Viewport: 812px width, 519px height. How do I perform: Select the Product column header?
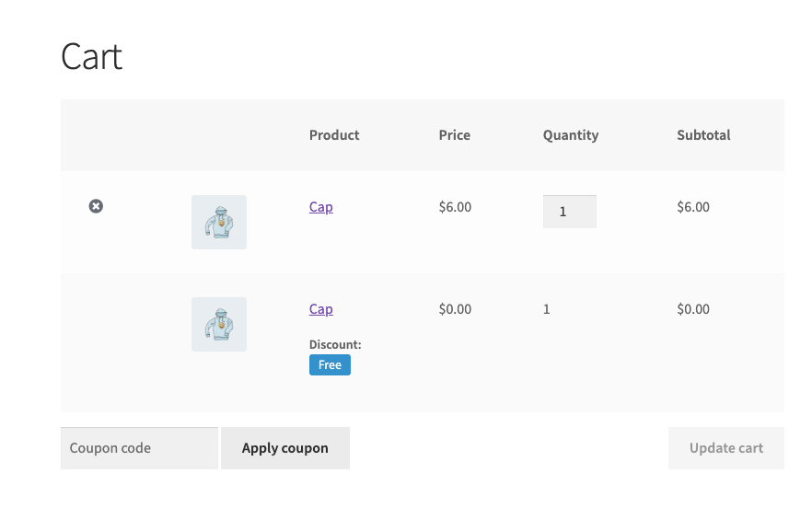[334, 135]
